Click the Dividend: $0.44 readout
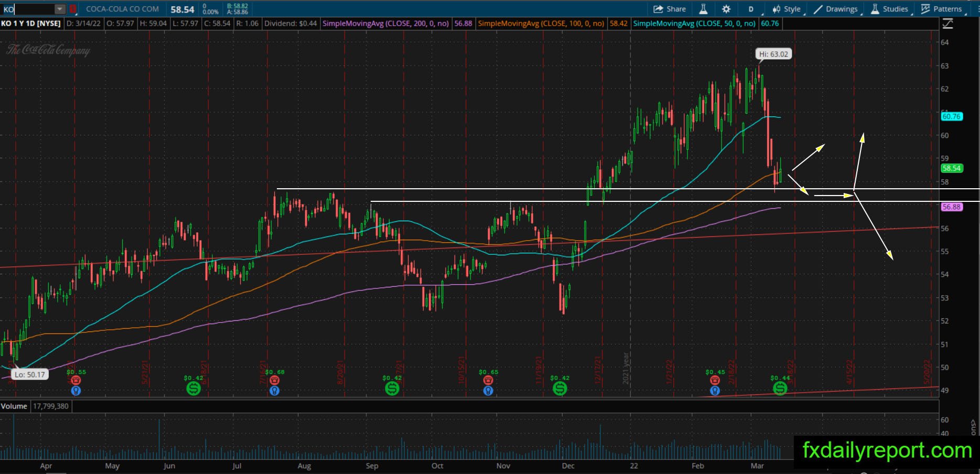This screenshot has height=474, width=980. [290, 24]
